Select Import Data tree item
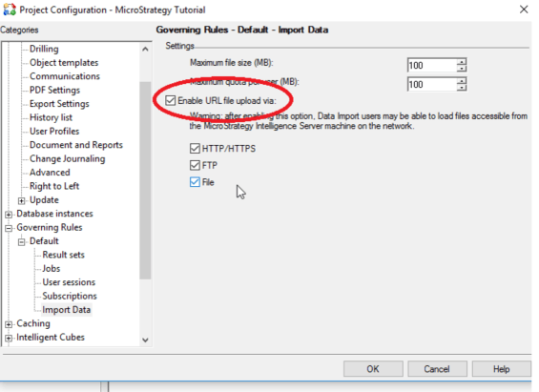 [67, 310]
